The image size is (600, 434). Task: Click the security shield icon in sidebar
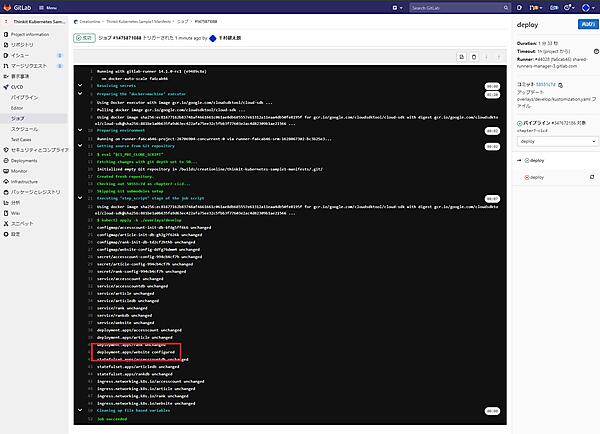6,150
